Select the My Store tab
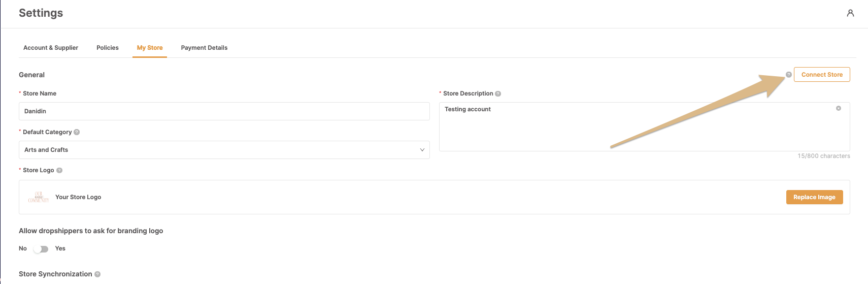 (150, 48)
